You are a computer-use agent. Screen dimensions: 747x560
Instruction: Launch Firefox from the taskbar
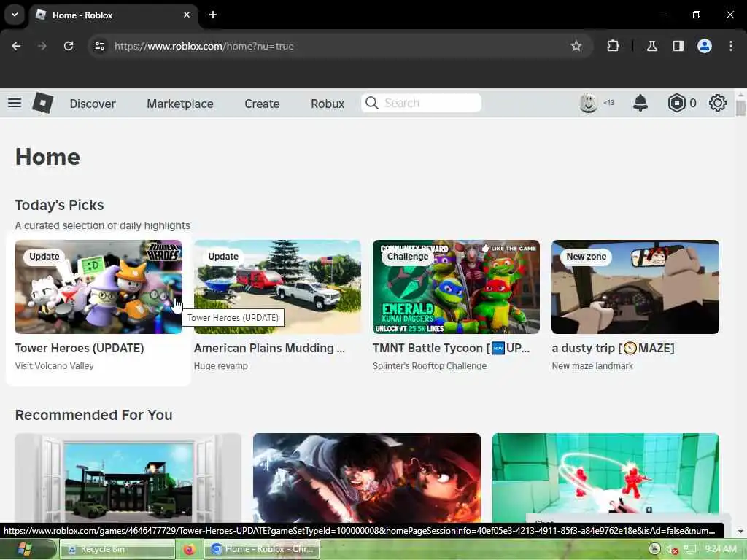point(189,550)
